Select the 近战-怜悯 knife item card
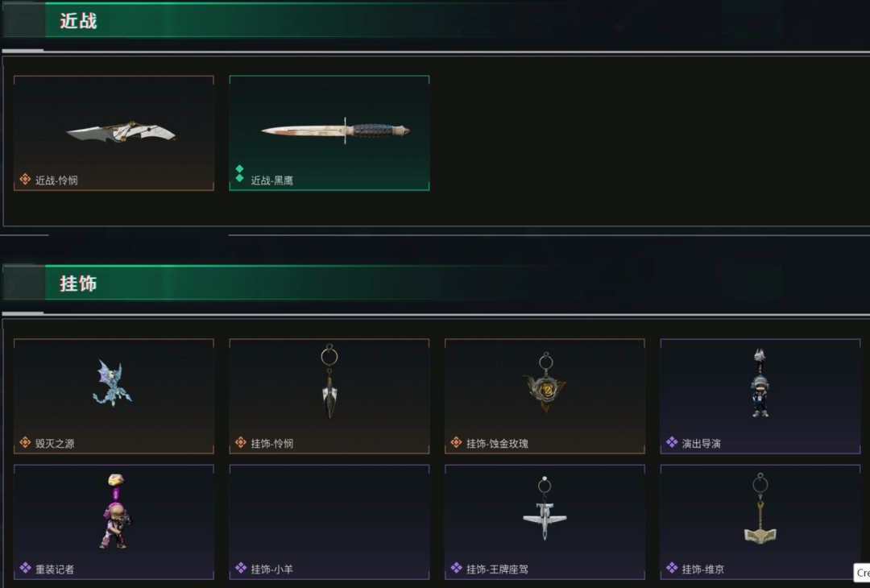This screenshot has height=588, width=870. point(114,133)
